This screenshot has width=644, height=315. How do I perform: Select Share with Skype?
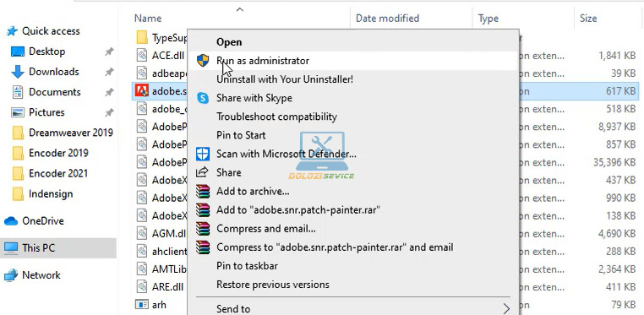[x=353, y=98]
